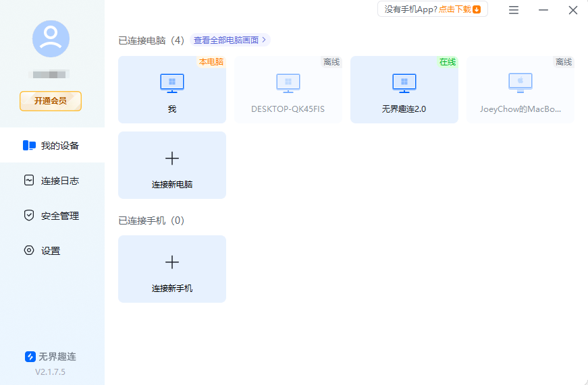
Task: Click the 已连接电脑 (4) heading
Action: (151, 40)
